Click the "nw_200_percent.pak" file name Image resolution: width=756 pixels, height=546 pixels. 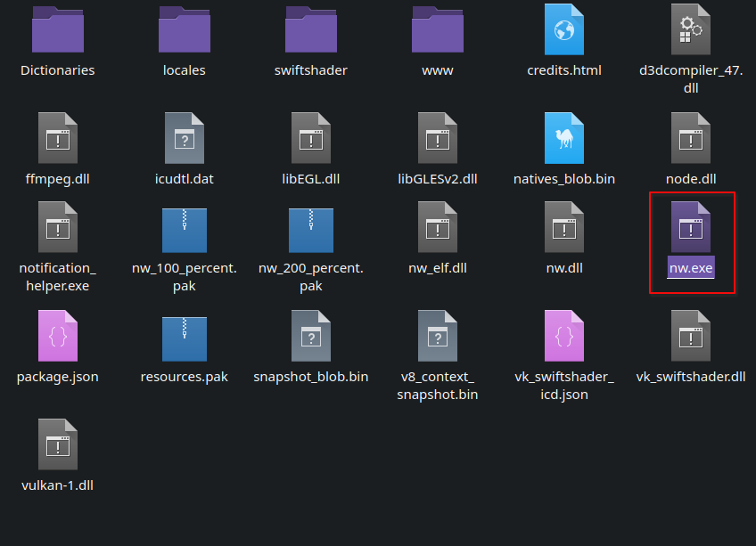[311, 277]
